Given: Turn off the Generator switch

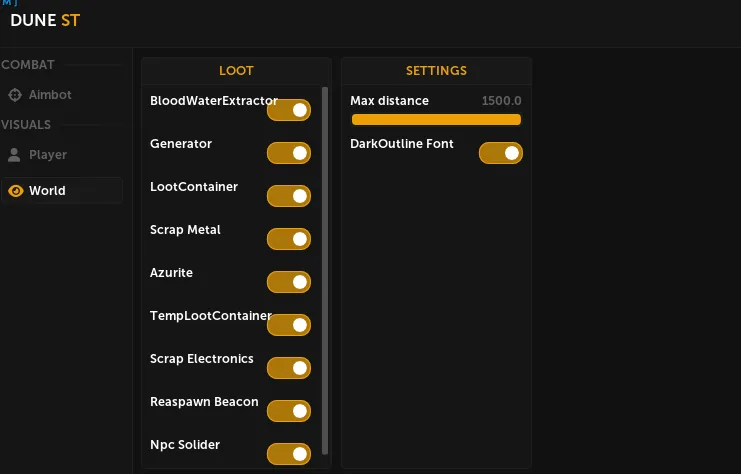Looking at the screenshot, I should click(289, 153).
